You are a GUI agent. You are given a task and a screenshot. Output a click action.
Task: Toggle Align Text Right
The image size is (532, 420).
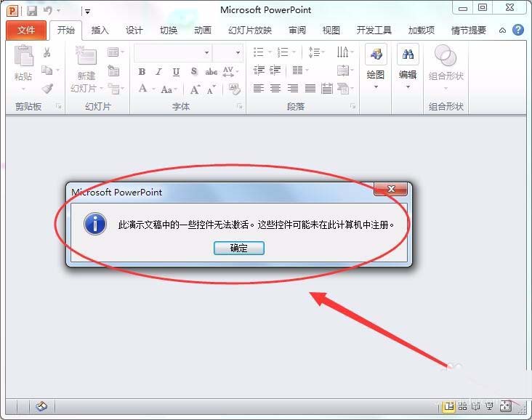pyautogui.click(x=292, y=89)
